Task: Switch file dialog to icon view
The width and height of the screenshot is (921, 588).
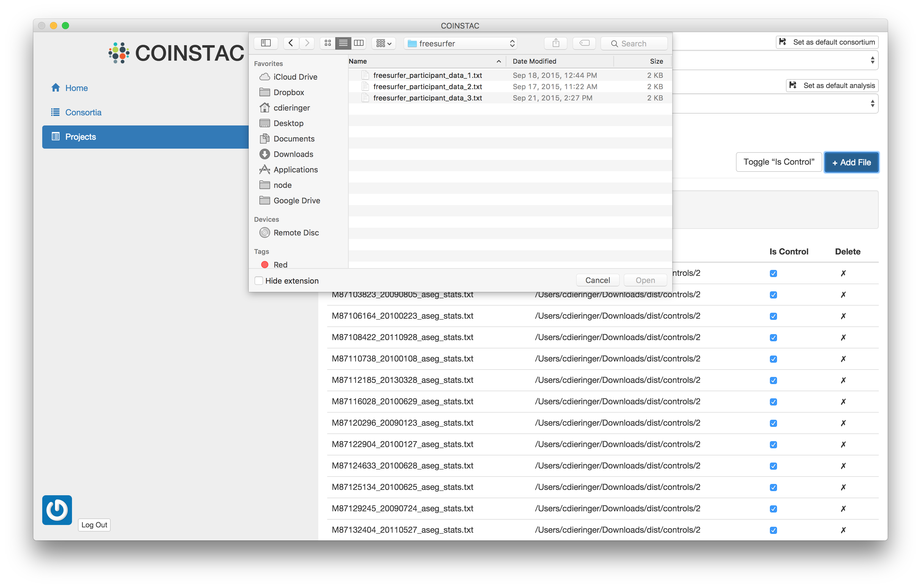Action: coord(328,43)
